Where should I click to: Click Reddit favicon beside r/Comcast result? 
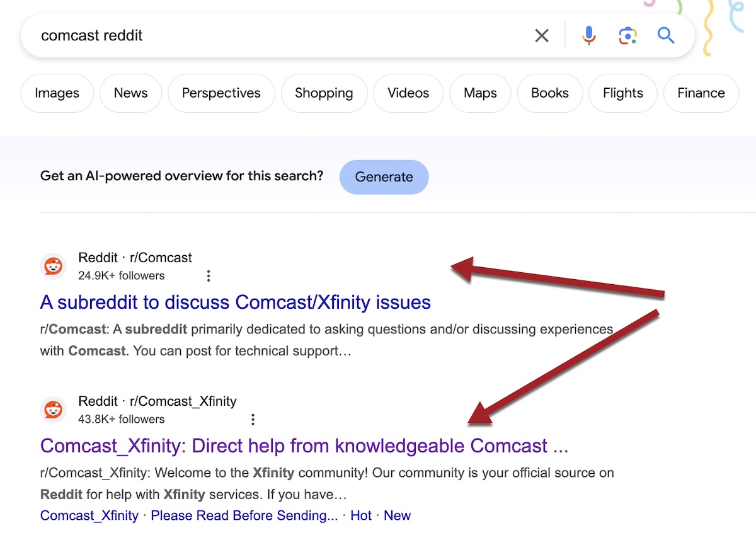click(53, 266)
